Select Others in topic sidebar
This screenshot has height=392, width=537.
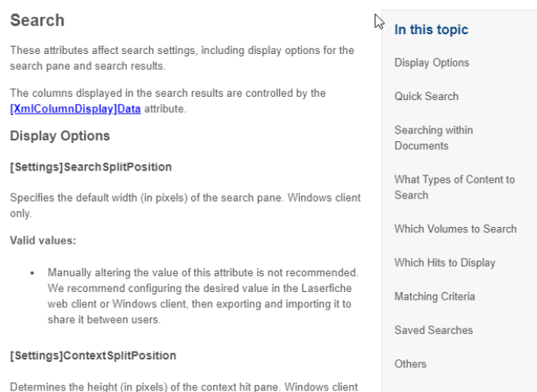410,364
